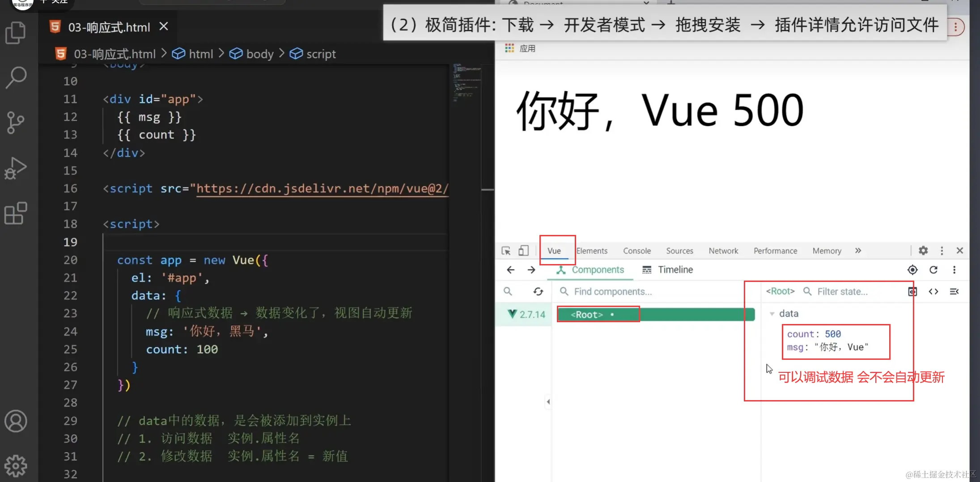Viewport: 980px width, 482px height.
Task: Open the browser three-dot menu
Action: [x=956, y=27]
